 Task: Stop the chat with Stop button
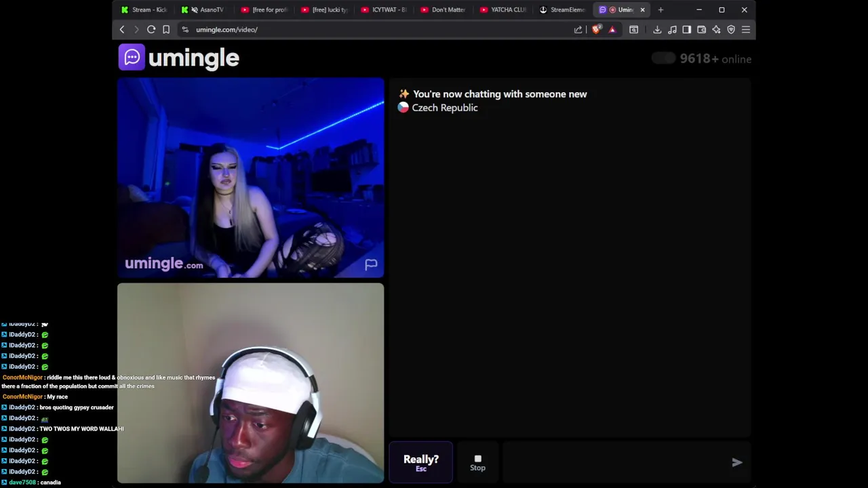[477, 462]
